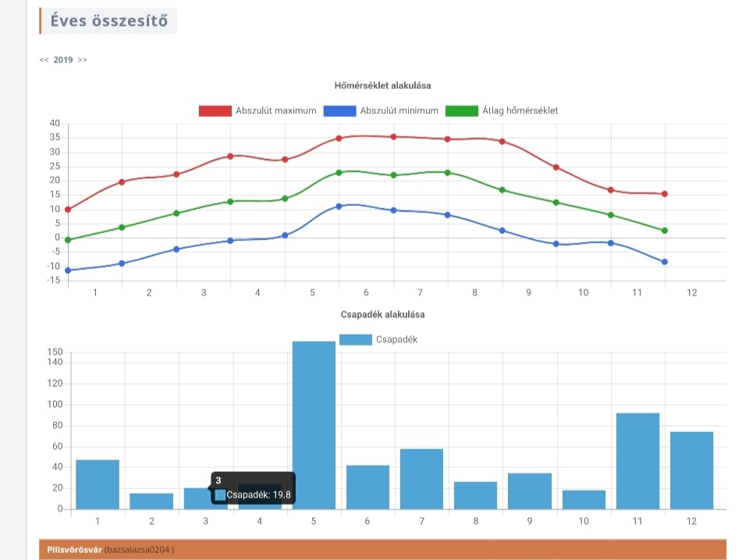Click the green Átlag hőmérséklet color box
The image size is (742, 560).
tap(461, 111)
